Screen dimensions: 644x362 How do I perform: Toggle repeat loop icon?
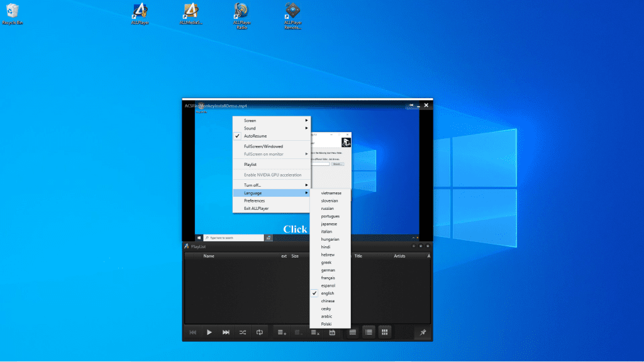[x=260, y=332]
